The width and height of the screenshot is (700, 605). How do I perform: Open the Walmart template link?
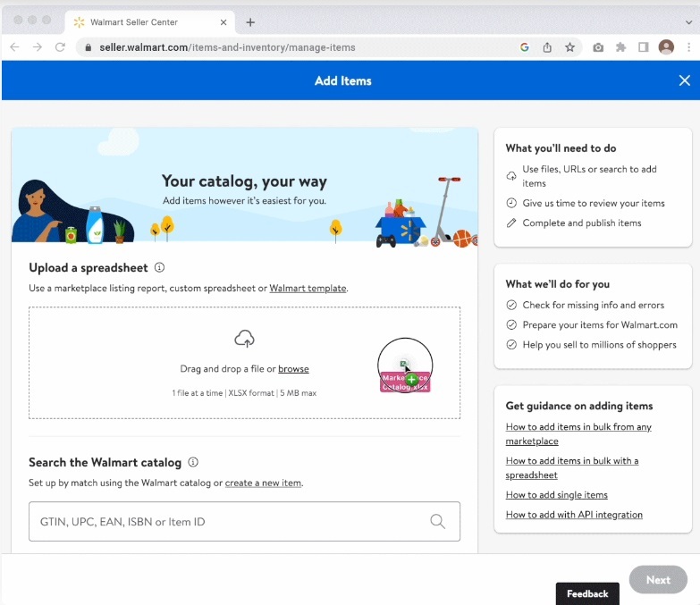click(308, 289)
